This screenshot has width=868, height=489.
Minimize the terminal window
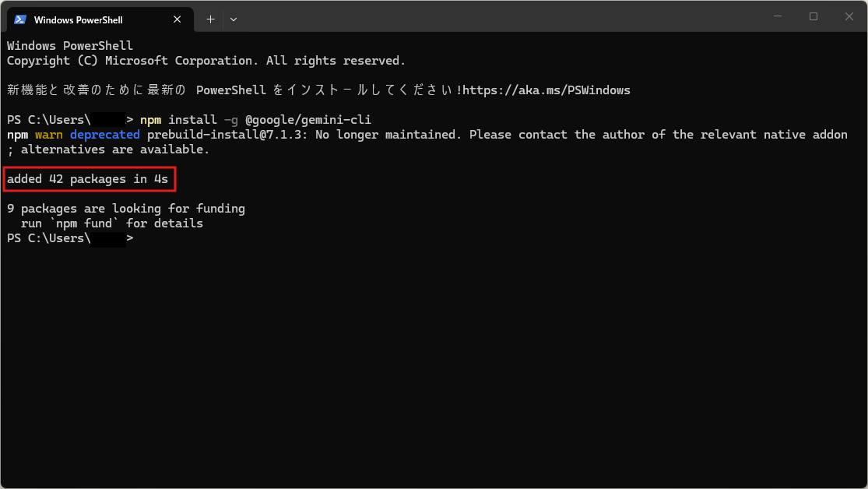778,16
